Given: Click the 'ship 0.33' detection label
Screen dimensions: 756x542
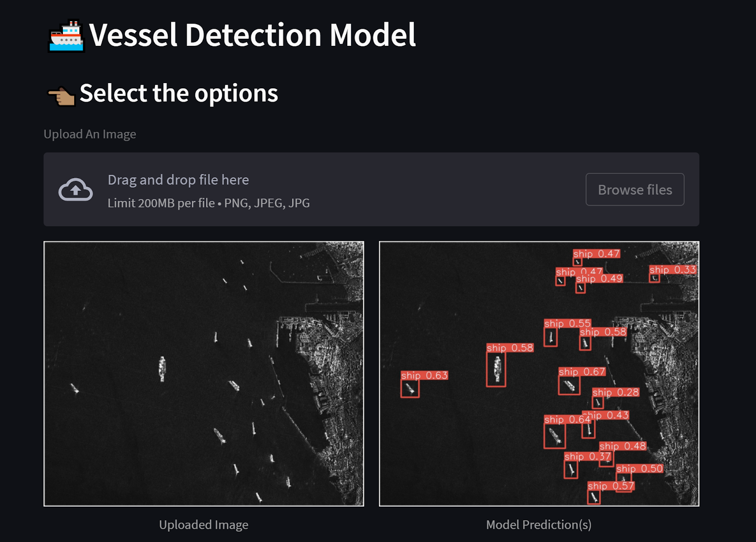Looking at the screenshot, I should pos(672,270).
